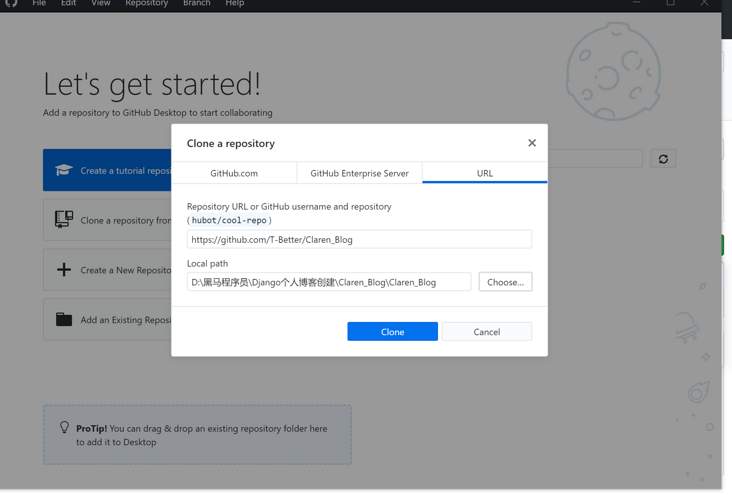
Task: Click the folder icon for existing repository
Action: (64, 319)
